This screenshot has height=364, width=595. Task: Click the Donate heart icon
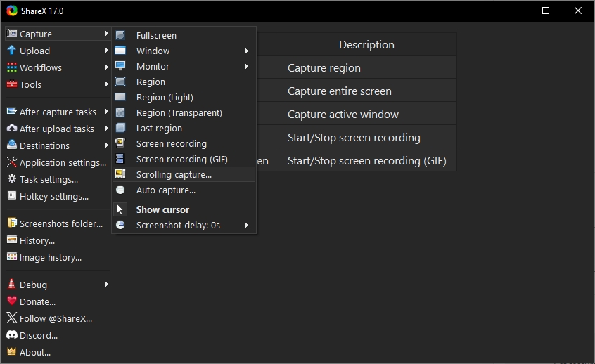click(12, 301)
